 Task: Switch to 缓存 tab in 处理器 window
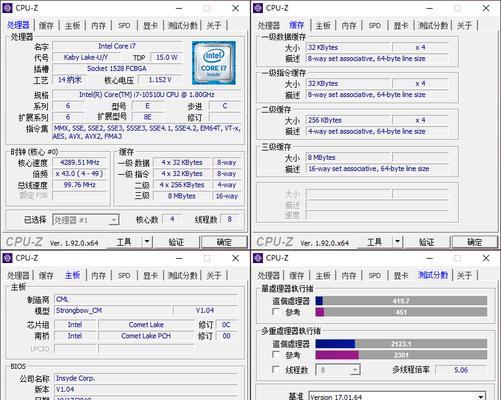coord(46,25)
